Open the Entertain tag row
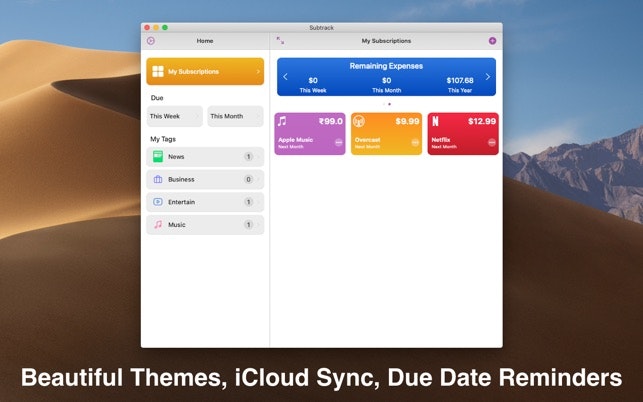This screenshot has width=643, height=402. [205, 202]
